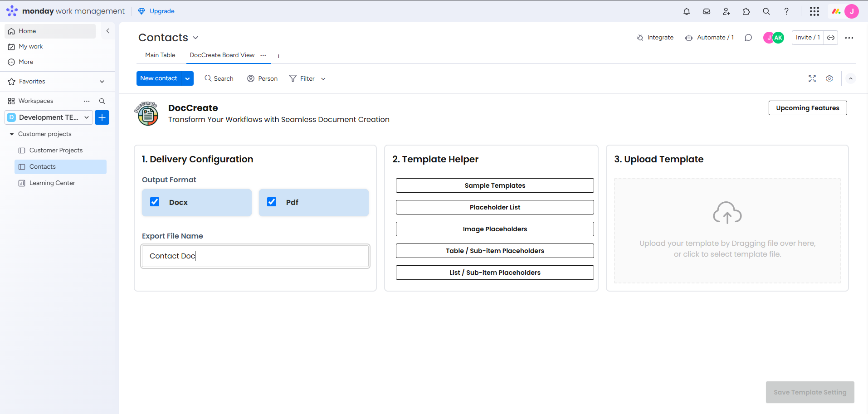Open the inbox tray icon
The height and width of the screenshot is (414, 868).
coord(707,11)
